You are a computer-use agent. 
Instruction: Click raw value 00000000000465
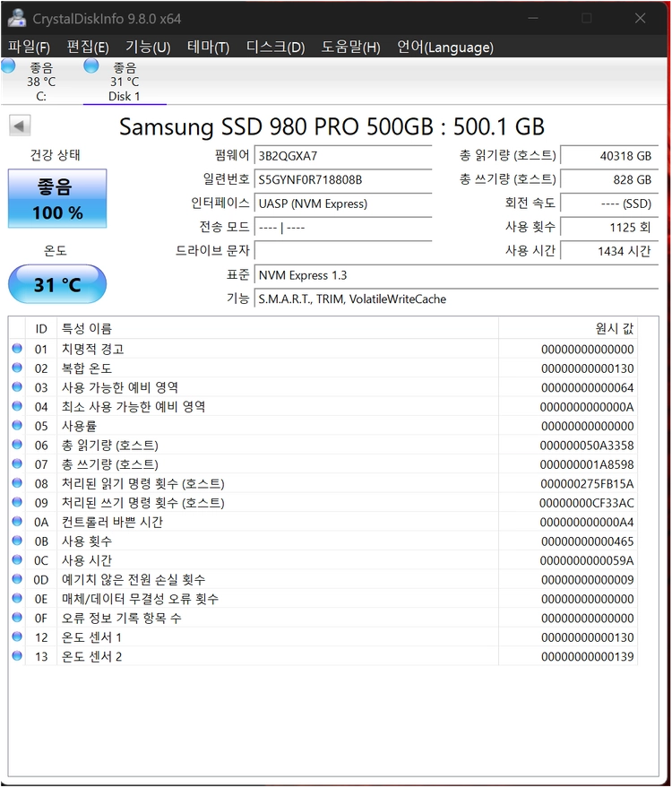587,541
